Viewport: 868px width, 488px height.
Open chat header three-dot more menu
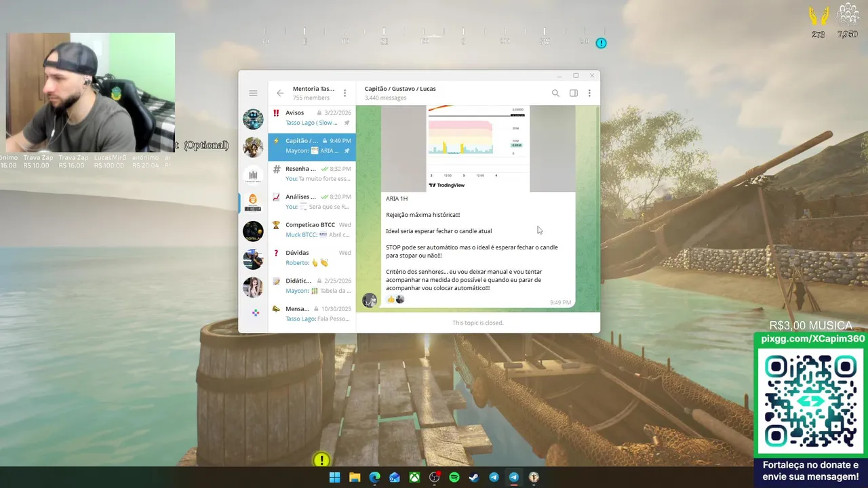[589, 94]
